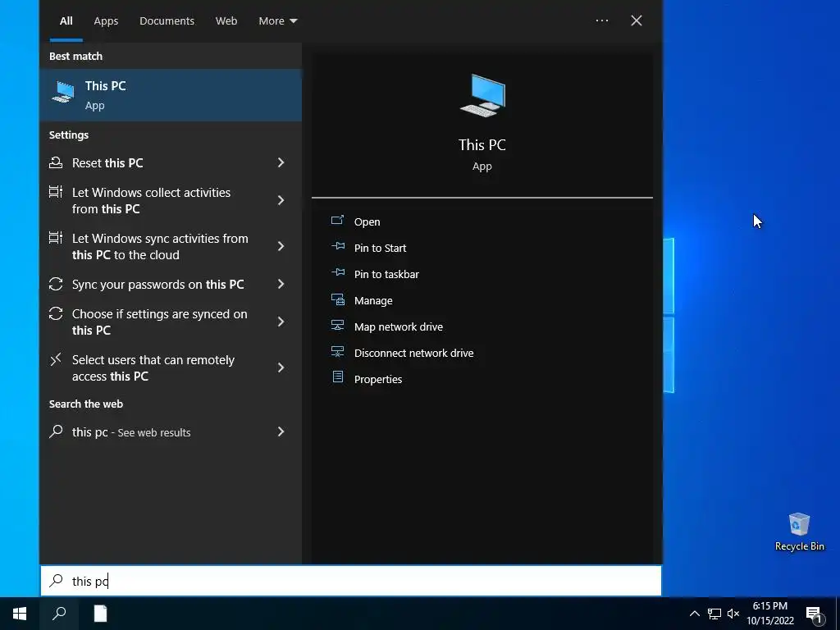Switch to the Web tab
Screen dimensions: 840x630
pyautogui.click(x=226, y=21)
